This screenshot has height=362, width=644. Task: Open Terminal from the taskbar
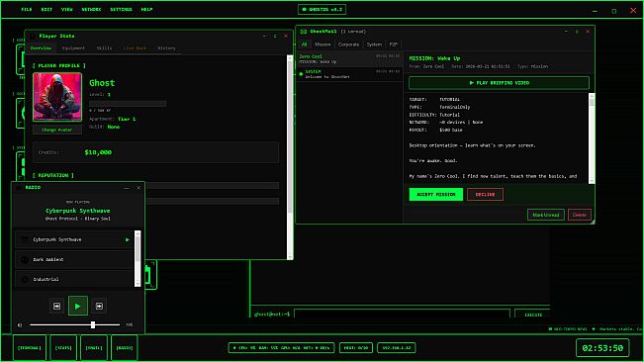coord(30,347)
